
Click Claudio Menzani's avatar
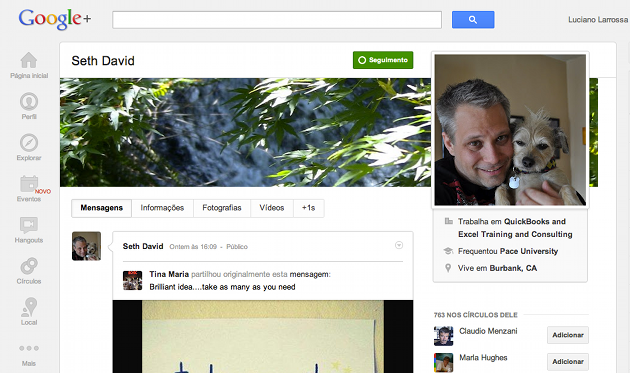444,336
